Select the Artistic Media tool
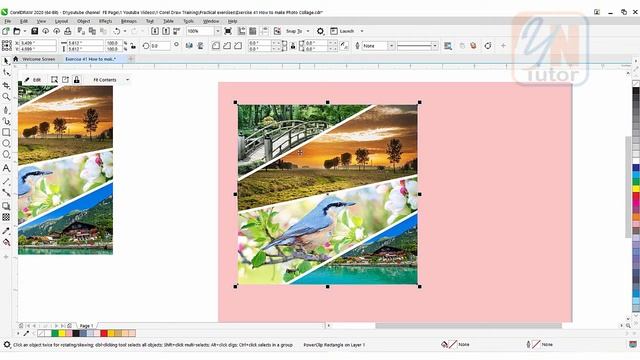 coord(6,121)
